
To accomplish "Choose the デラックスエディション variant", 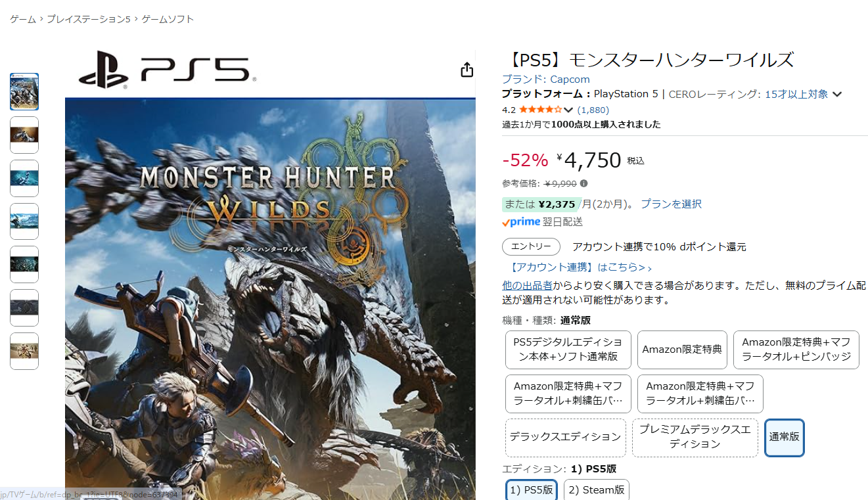I will click(565, 438).
